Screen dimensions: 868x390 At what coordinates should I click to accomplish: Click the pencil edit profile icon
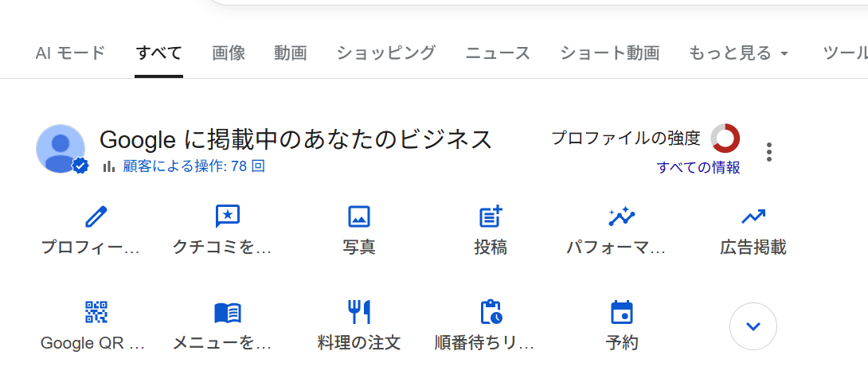pos(96,216)
